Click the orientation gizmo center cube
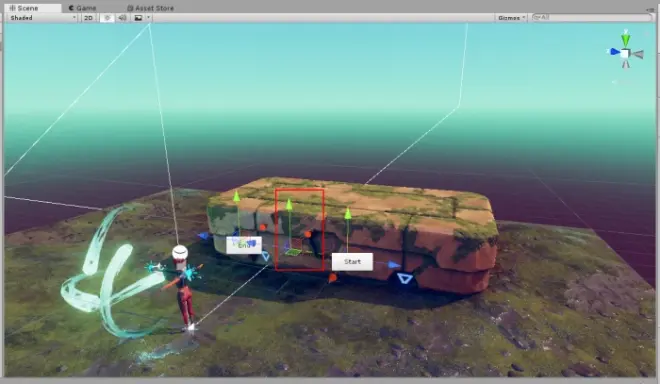This screenshot has width=660, height=384. [x=625, y=54]
